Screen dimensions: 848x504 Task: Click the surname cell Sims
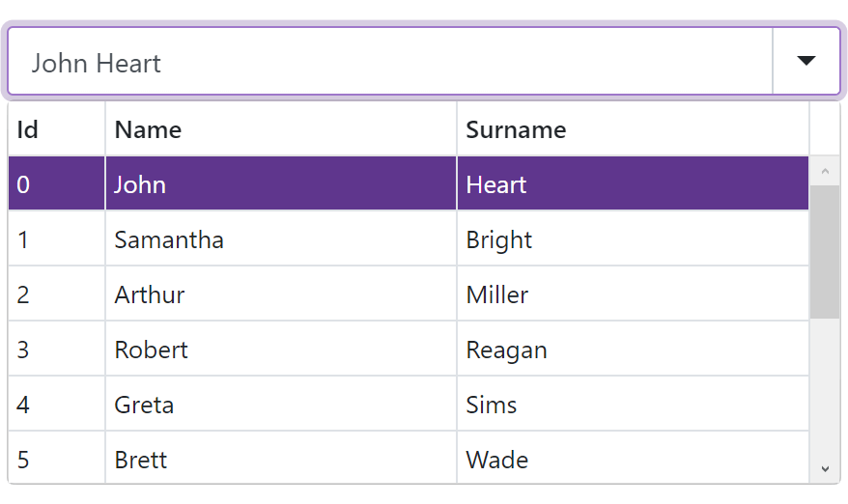tap(492, 405)
